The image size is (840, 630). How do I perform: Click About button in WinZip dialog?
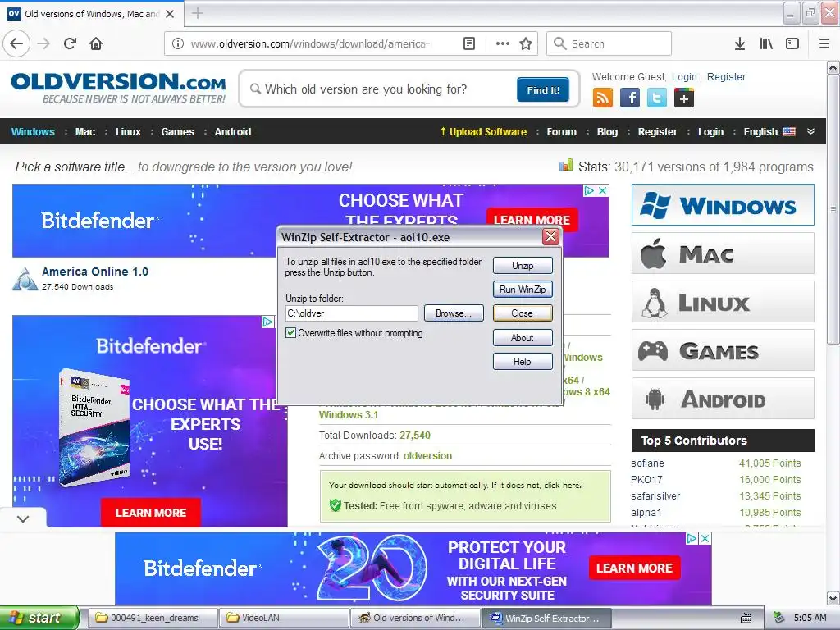coord(523,337)
